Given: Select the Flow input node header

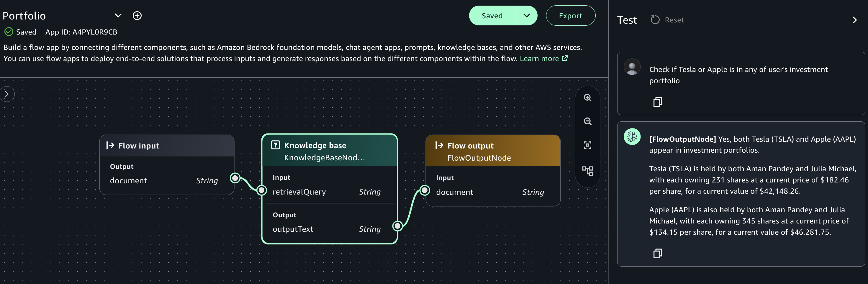Looking at the screenshot, I should 167,146.
